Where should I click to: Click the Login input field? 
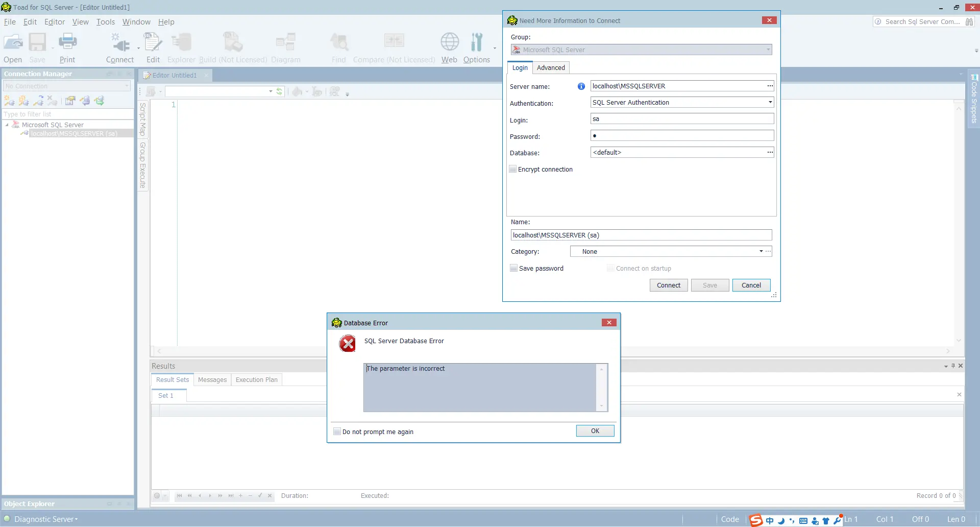(x=682, y=118)
